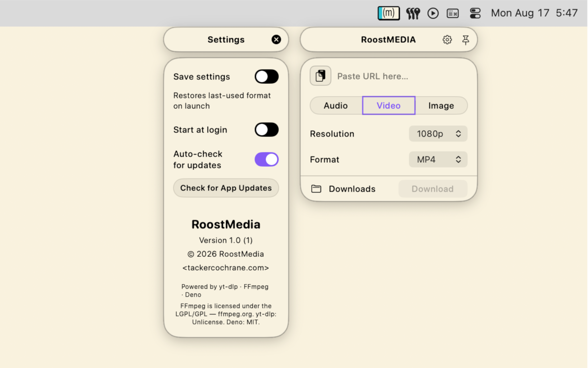Open the keys icon in menu bar
Viewport: 588px width, 368px height.
[x=413, y=13]
